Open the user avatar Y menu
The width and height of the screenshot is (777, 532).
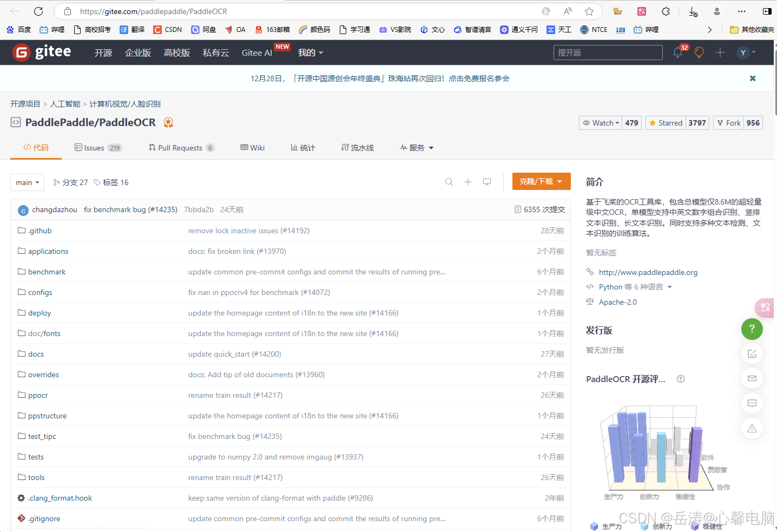746,52
